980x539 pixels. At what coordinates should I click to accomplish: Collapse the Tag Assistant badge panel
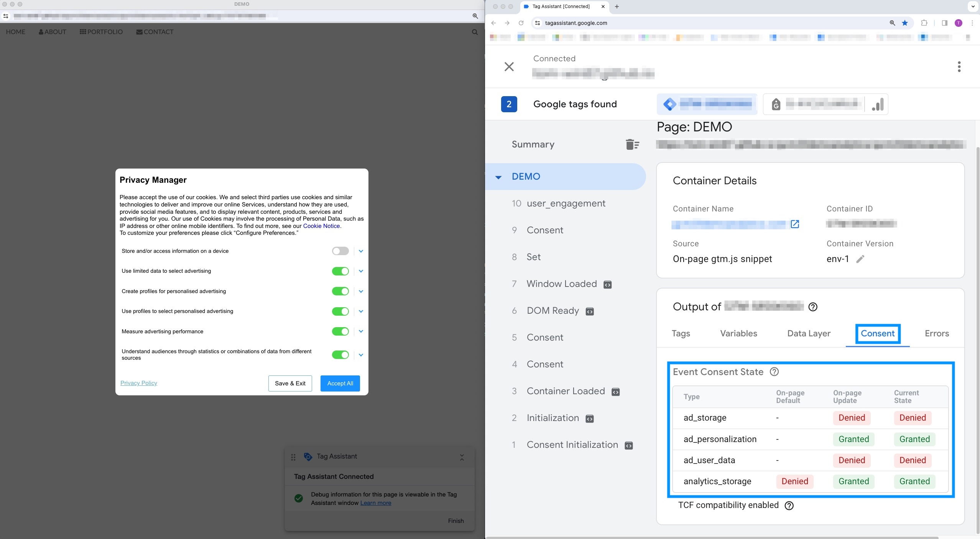point(462,457)
